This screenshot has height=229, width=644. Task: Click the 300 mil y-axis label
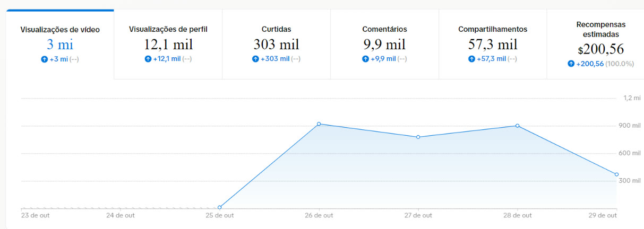point(630,181)
